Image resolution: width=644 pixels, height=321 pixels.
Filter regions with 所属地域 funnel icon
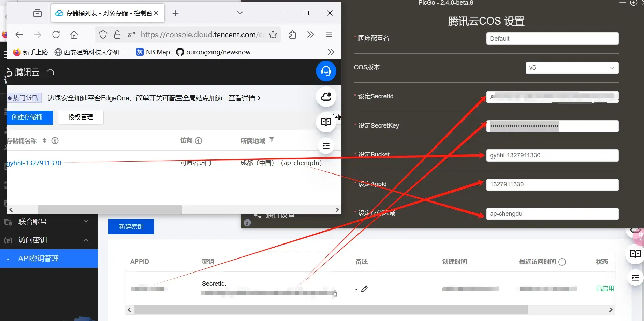272,140
